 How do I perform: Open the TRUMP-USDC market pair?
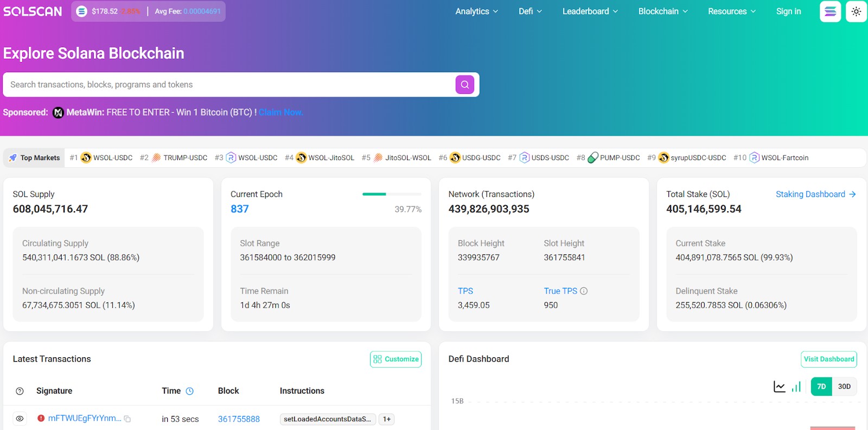pos(186,158)
